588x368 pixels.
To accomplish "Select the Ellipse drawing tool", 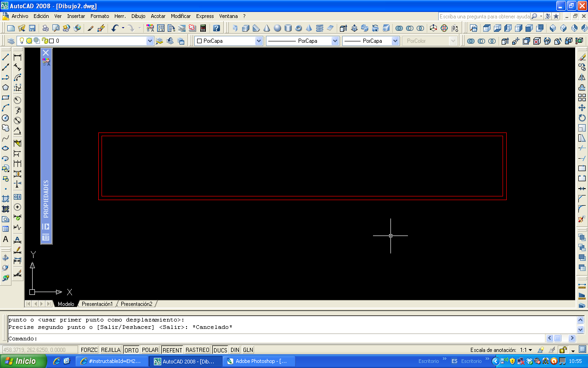I will pyautogui.click(x=6, y=148).
